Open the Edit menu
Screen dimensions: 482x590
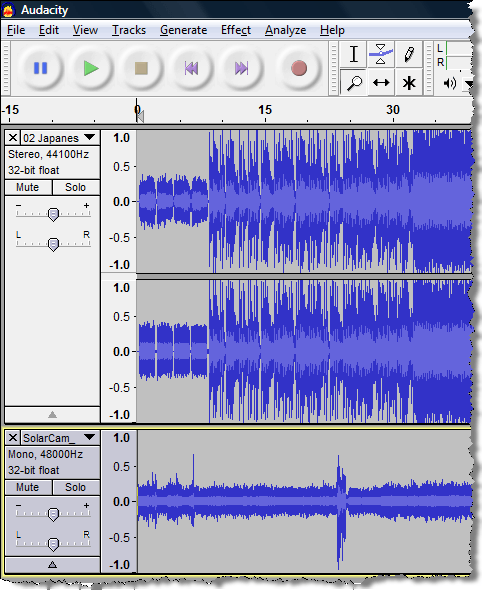49,30
